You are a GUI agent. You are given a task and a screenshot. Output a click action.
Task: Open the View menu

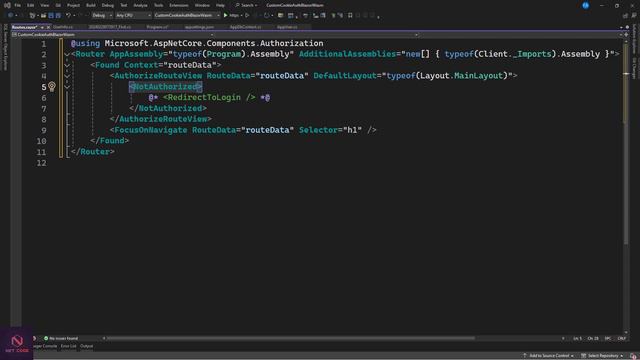pyautogui.click(x=44, y=5)
